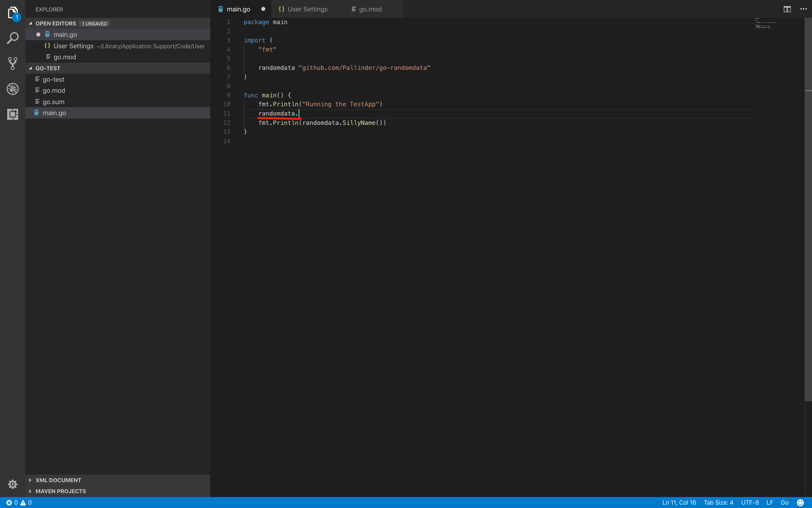Screen dimensions: 812x508
Task: Click the split editor layout icon
Action: coord(787,9)
